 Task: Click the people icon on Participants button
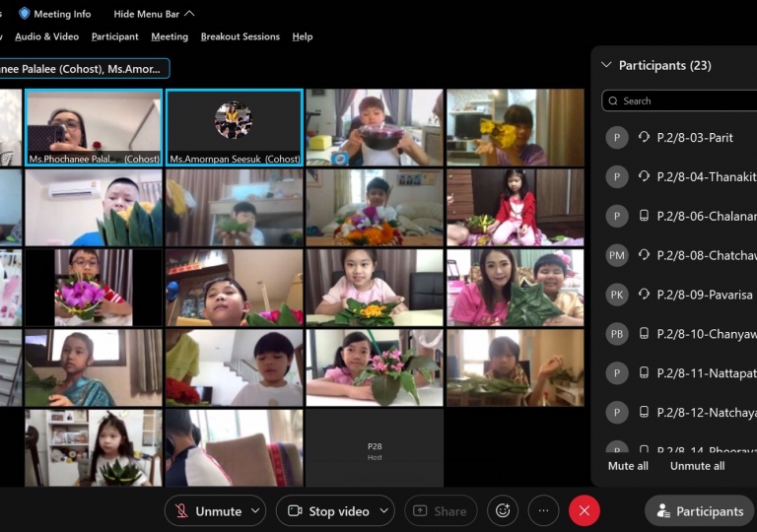coord(663,510)
